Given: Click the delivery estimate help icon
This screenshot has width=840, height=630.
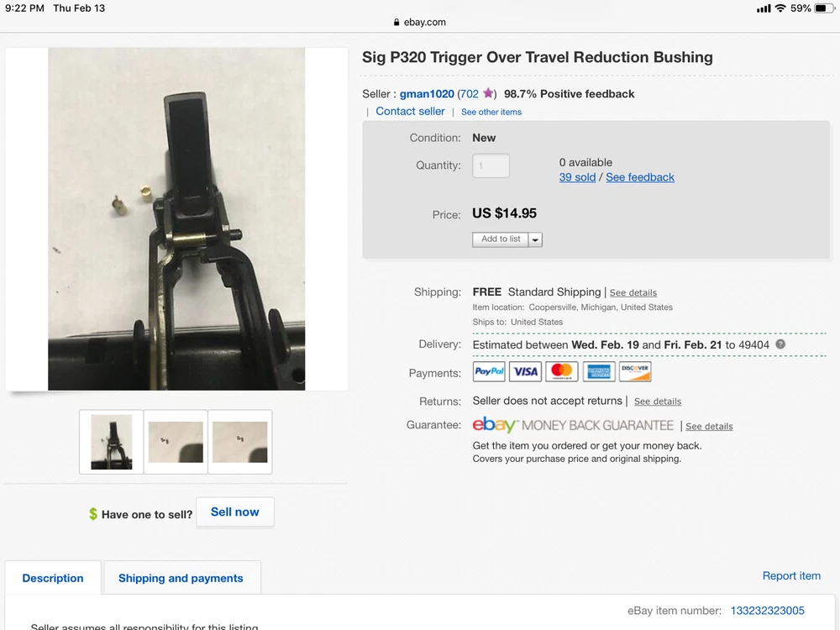Looking at the screenshot, I should pyautogui.click(x=780, y=344).
